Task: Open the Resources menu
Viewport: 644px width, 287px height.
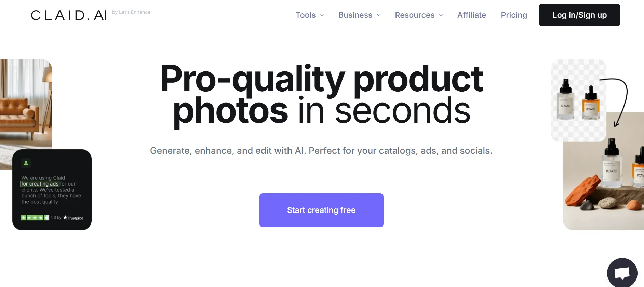Action: [415, 15]
